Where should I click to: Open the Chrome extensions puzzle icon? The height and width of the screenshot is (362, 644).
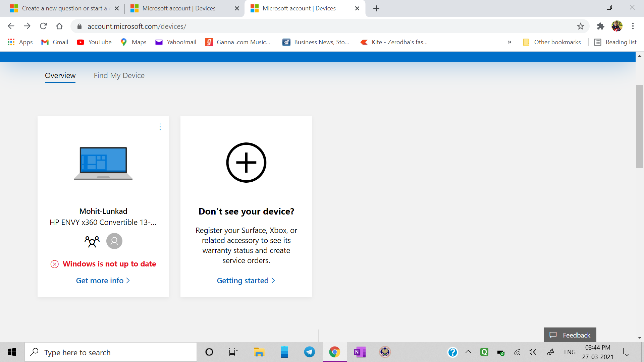coord(601,26)
